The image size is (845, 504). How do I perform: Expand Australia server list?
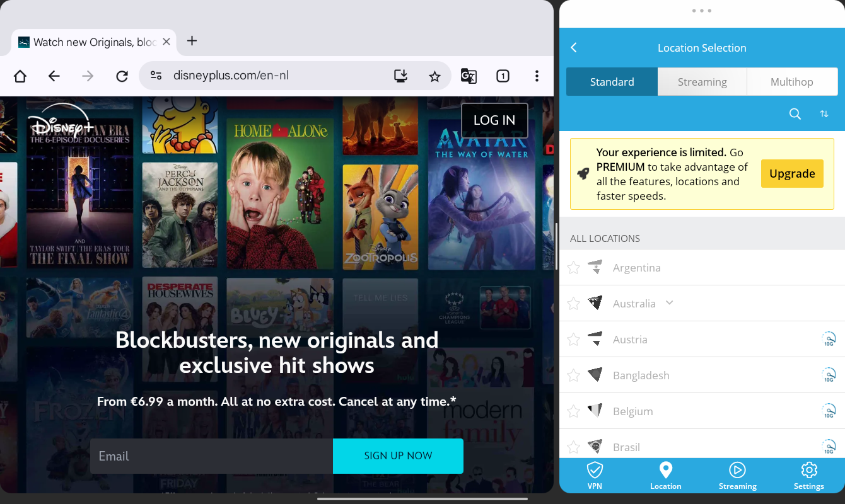670,303
